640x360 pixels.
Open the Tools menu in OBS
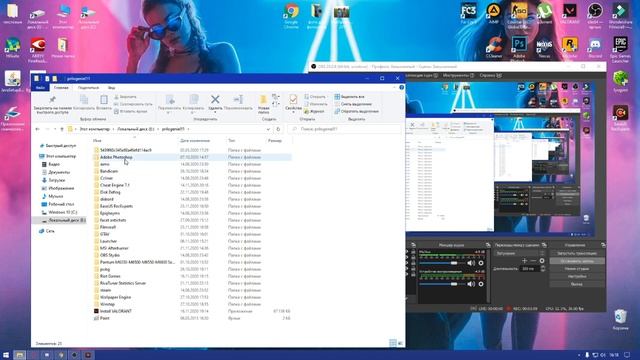click(458, 76)
